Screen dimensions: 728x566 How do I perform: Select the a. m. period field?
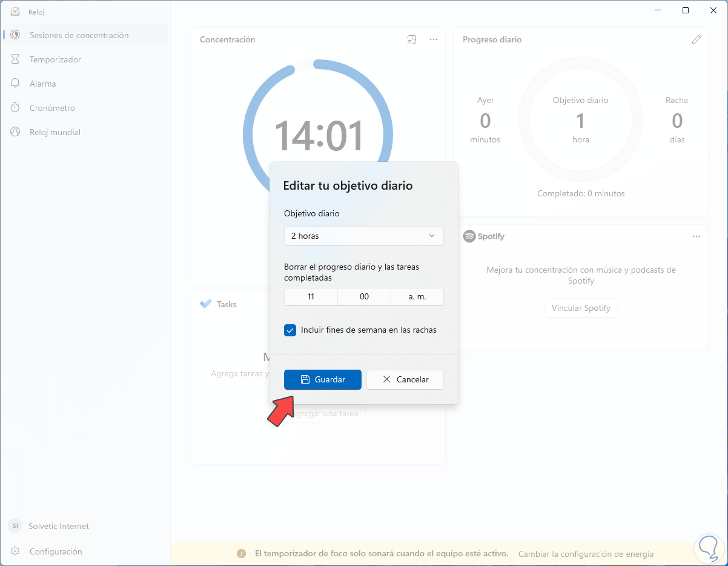(417, 297)
